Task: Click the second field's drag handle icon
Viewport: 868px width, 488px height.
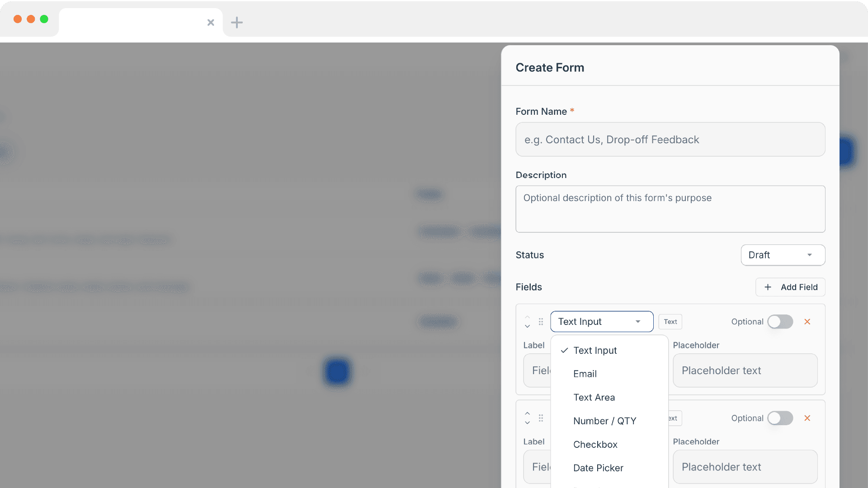Action: click(541, 418)
